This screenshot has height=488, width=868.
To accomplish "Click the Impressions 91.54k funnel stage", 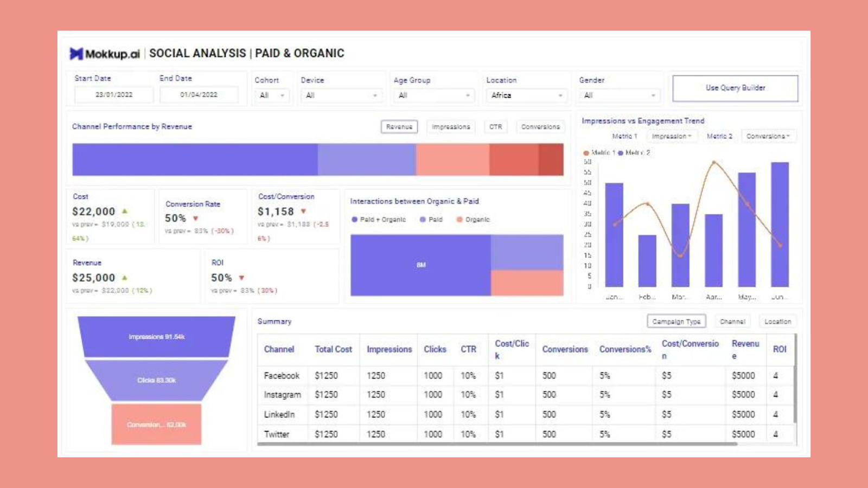I will (x=156, y=337).
